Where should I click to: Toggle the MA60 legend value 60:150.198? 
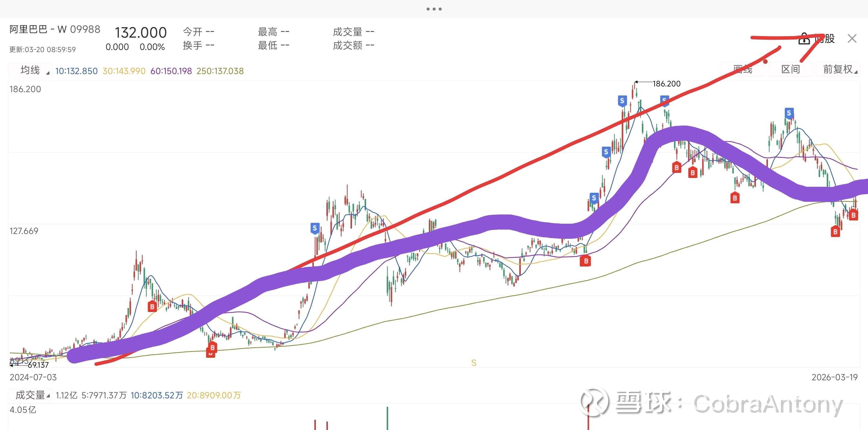click(x=171, y=71)
